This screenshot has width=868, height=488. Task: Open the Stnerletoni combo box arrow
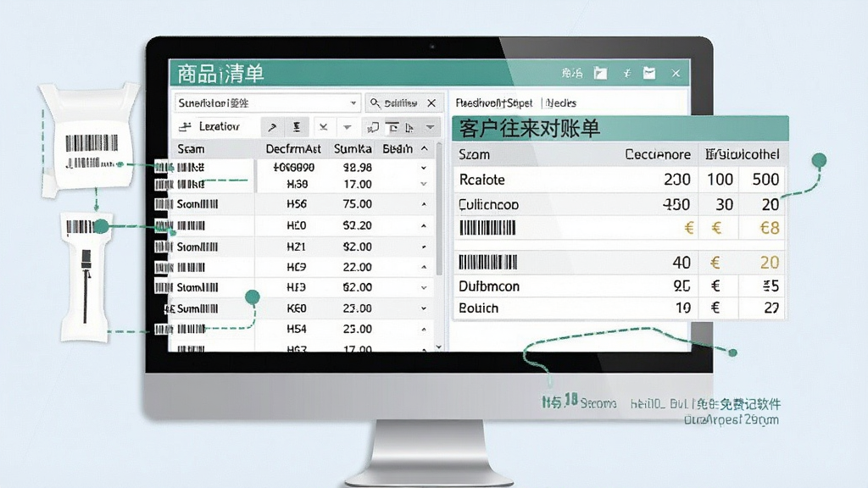[353, 103]
